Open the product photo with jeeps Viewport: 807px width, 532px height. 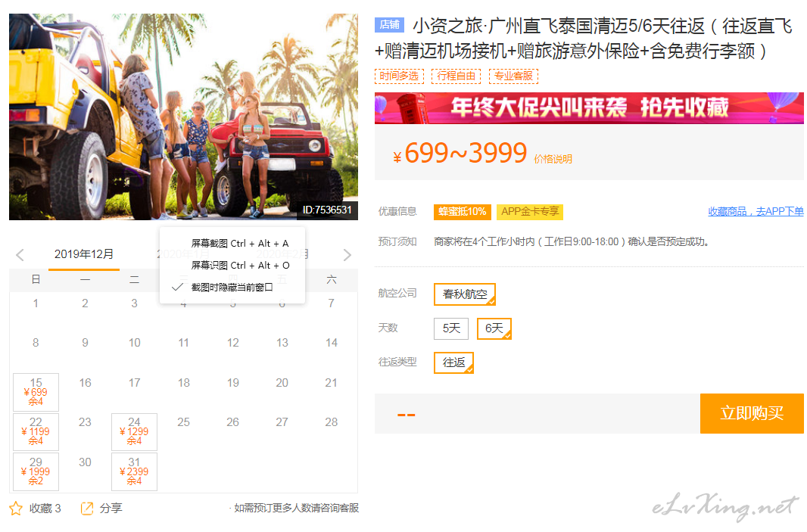[x=183, y=117]
